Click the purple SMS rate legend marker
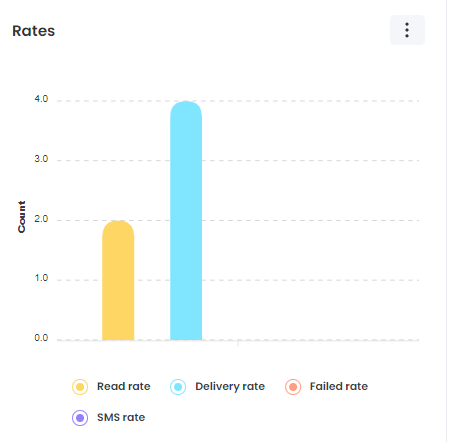The image size is (449, 442). [80, 418]
